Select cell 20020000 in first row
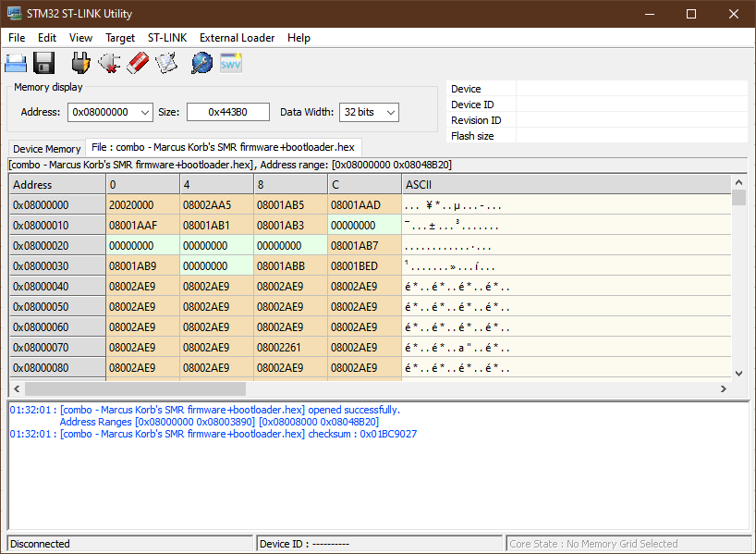 [x=142, y=205]
